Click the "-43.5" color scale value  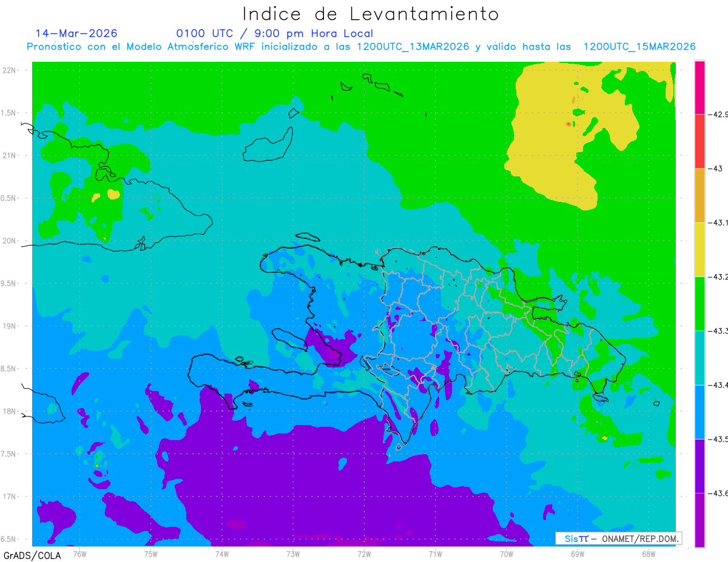[x=720, y=439]
